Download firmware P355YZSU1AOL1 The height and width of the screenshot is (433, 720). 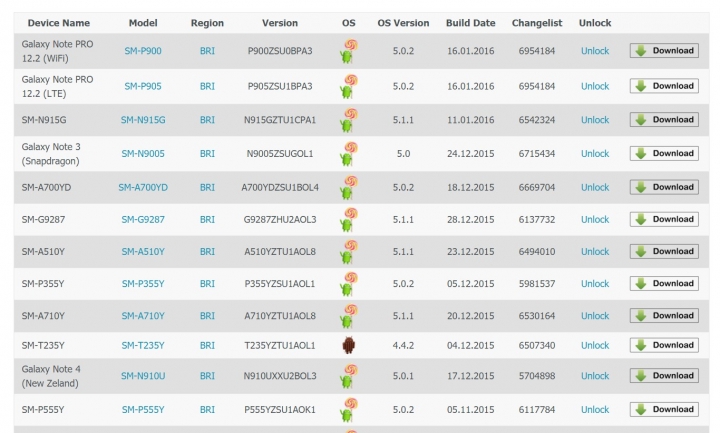click(664, 283)
